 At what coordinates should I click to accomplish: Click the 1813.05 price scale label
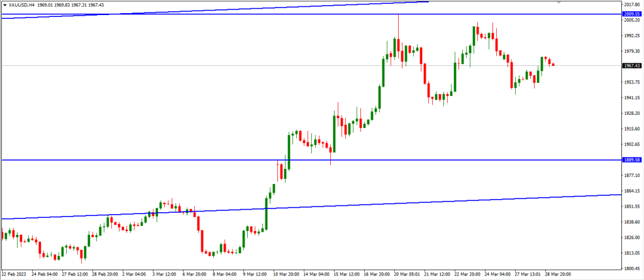[x=631, y=253]
